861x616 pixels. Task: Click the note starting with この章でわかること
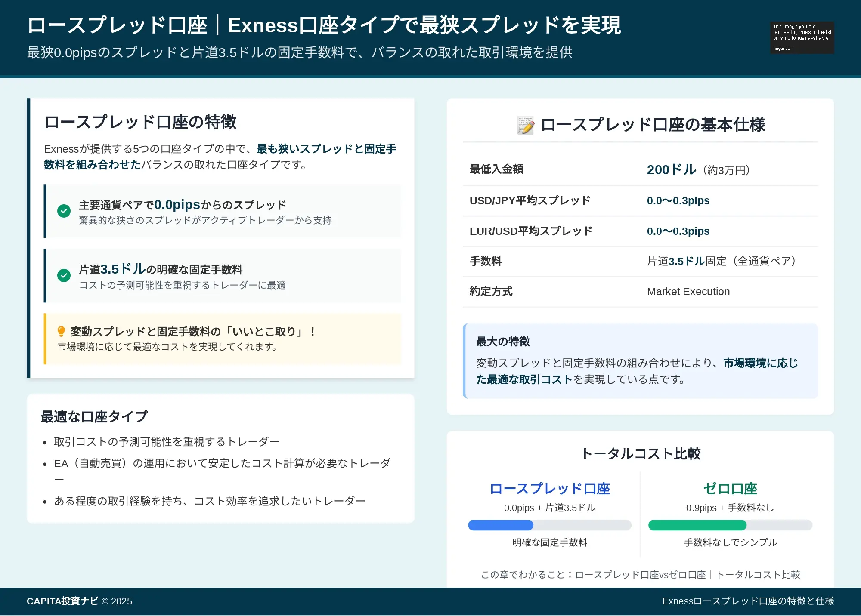point(641,575)
